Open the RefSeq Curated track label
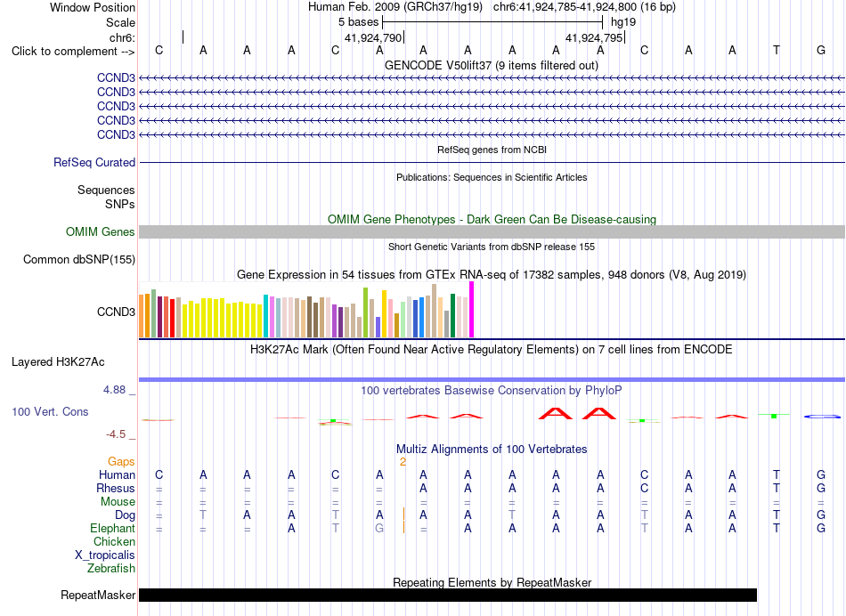846x616 pixels. pyautogui.click(x=94, y=162)
